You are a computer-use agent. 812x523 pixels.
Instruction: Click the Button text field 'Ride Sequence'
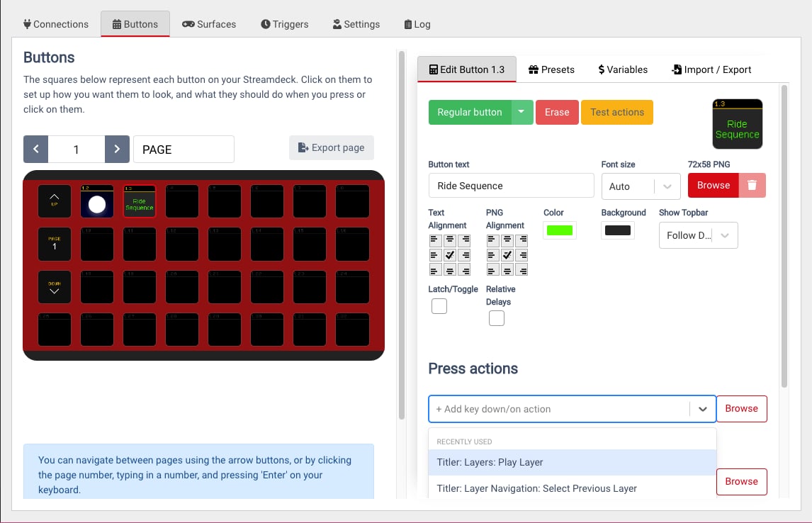click(x=511, y=186)
